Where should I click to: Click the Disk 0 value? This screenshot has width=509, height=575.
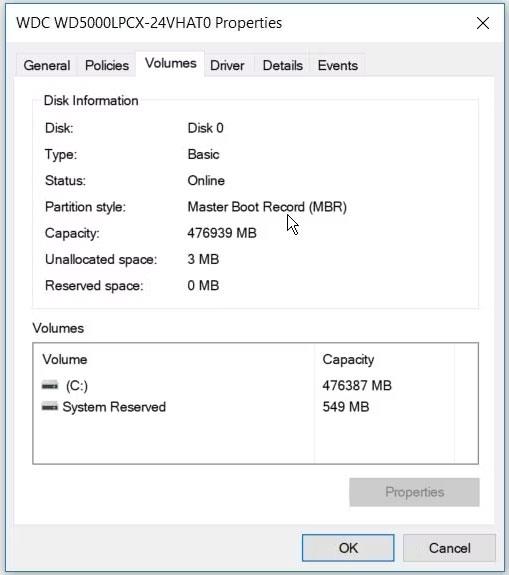pyautogui.click(x=205, y=128)
